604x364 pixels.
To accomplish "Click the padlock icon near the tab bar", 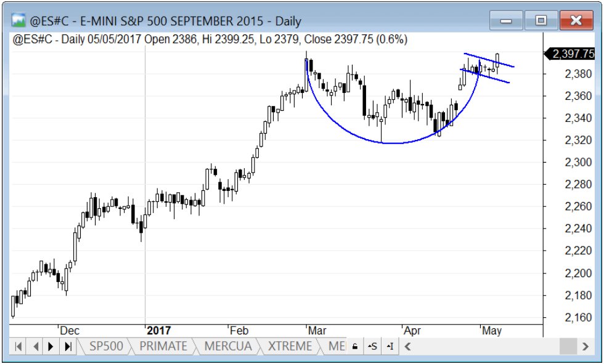I will (x=354, y=347).
